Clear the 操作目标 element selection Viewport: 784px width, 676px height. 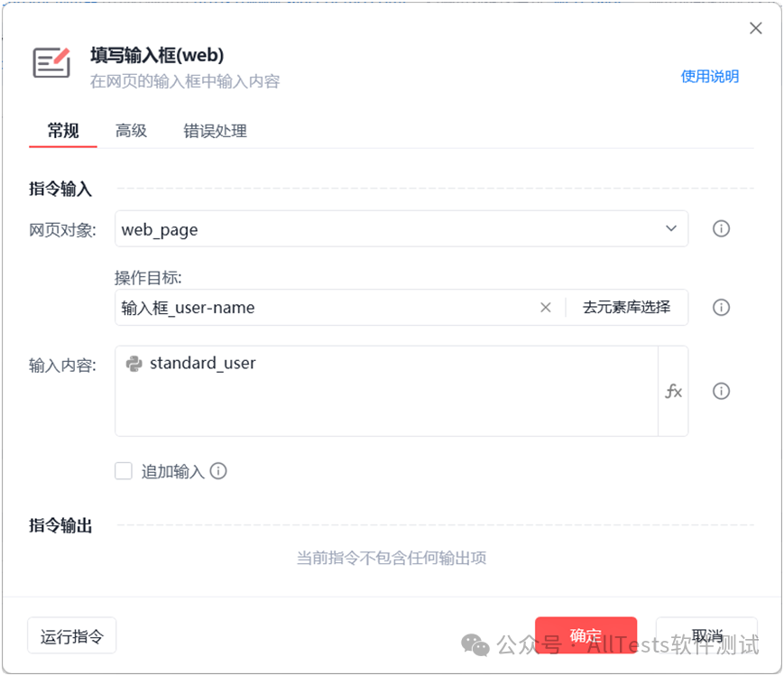click(546, 308)
